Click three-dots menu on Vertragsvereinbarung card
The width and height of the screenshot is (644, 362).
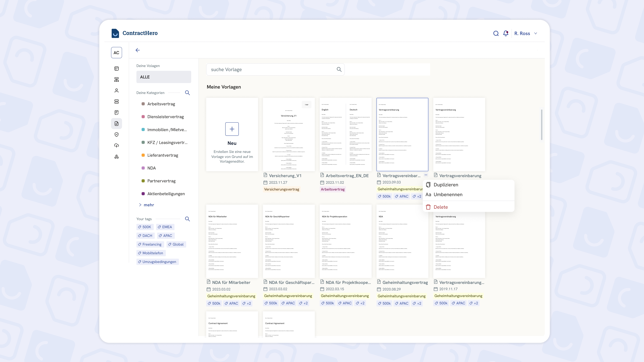coord(426,175)
